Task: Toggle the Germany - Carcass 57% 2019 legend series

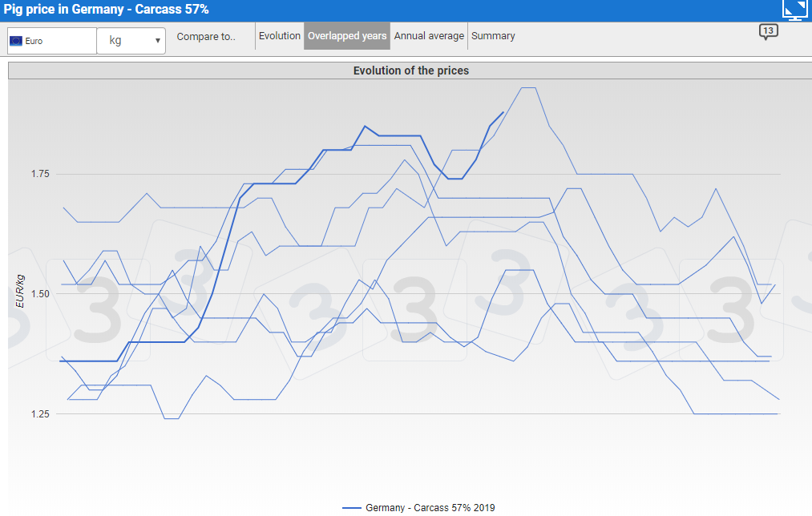Action: [430, 508]
